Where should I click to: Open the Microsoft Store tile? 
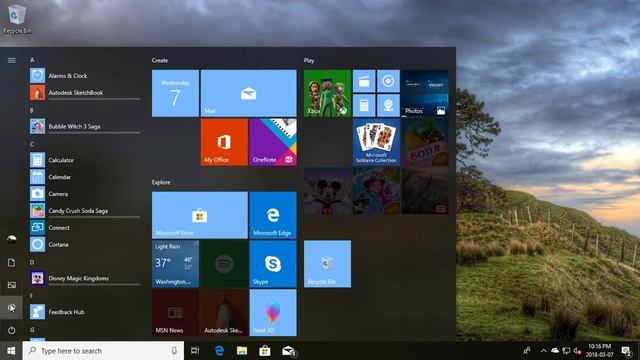tap(200, 215)
